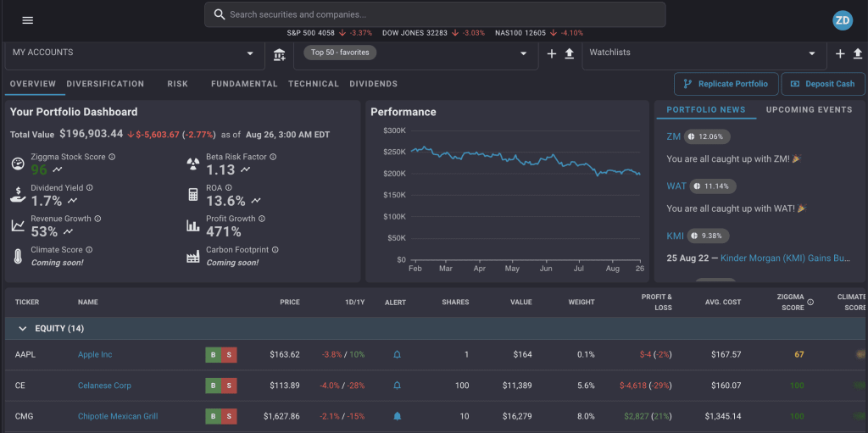The width and height of the screenshot is (868, 433).
Task: Click the KMI 9.38% weight badge
Action: (708, 236)
